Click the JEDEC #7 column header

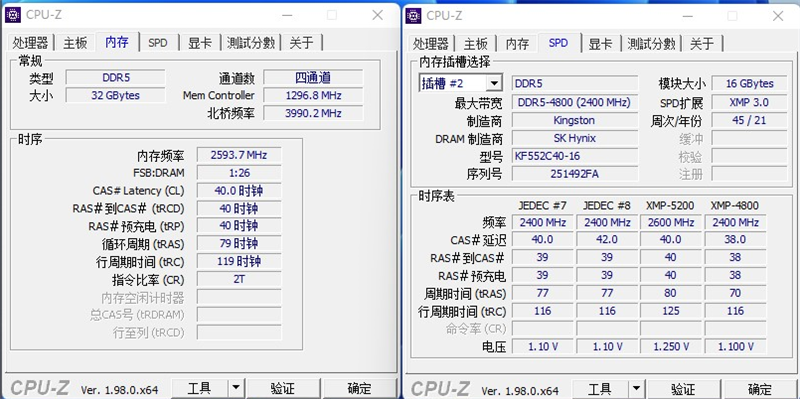(542, 206)
